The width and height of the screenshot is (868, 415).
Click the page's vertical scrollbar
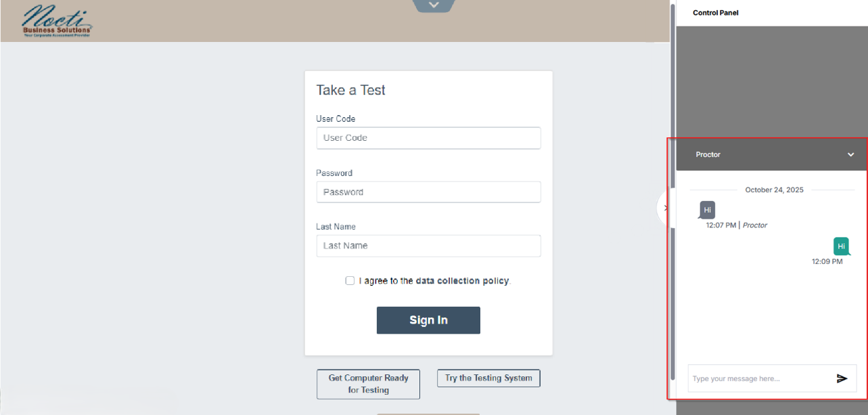tap(672, 203)
